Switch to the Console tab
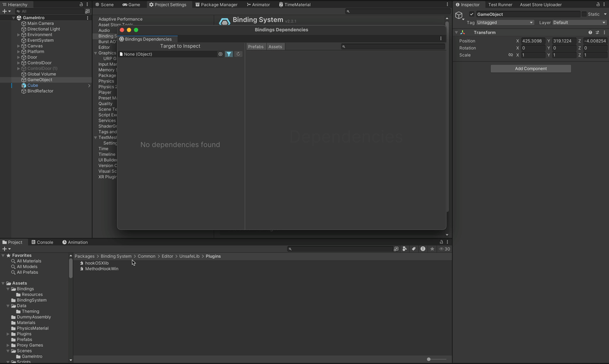The height and width of the screenshot is (364, 609). (x=43, y=242)
